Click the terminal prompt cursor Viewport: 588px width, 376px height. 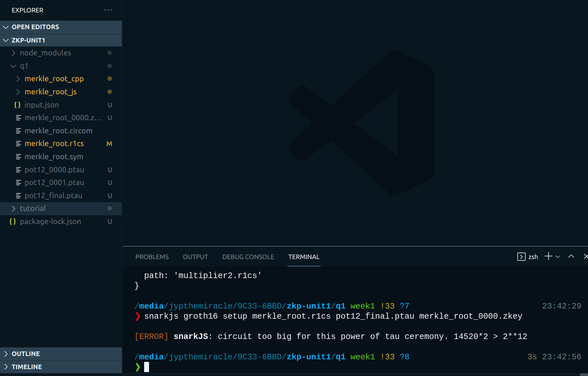coord(146,367)
